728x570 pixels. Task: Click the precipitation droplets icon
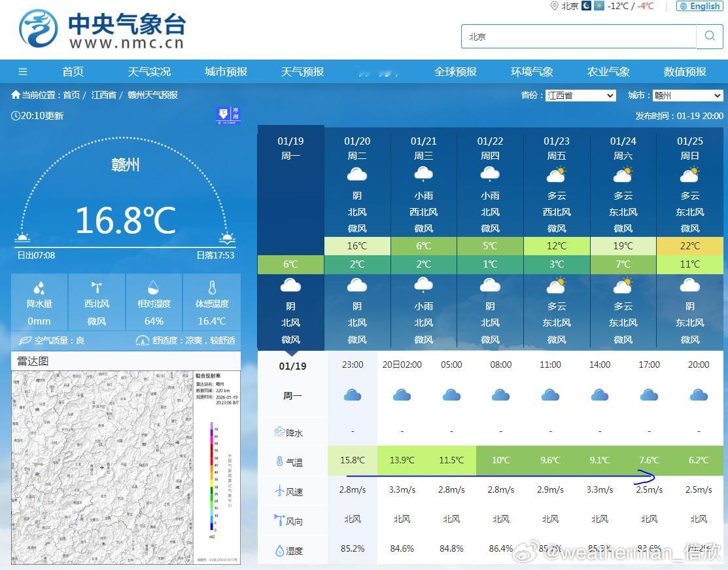click(x=39, y=287)
